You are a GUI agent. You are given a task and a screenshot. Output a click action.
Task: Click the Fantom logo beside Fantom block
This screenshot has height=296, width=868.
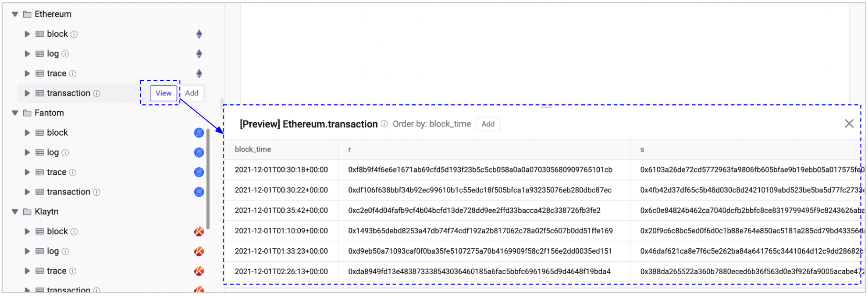tap(199, 133)
